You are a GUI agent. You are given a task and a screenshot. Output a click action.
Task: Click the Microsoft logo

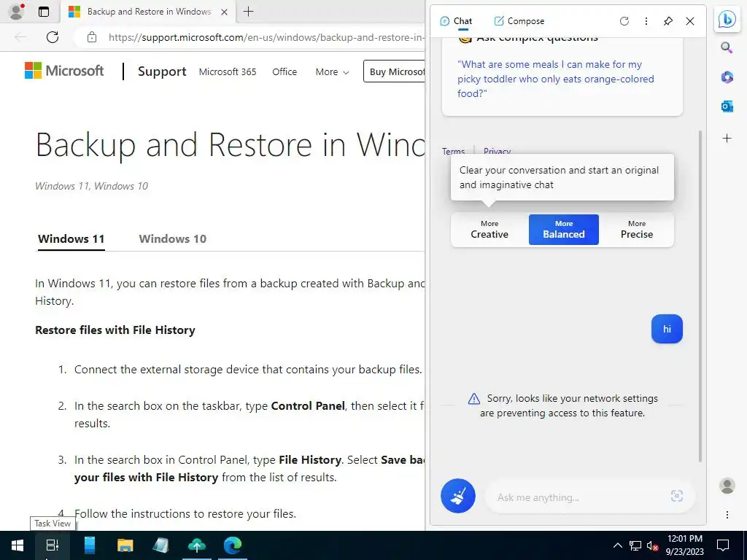tap(64, 71)
